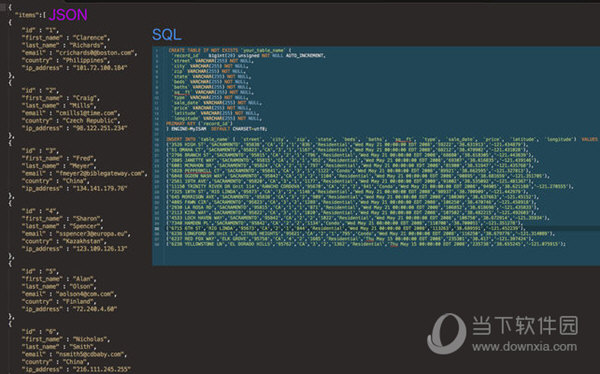Click the first_name "Sharon" line
This screenshot has height=374, width=600.
[62, 219]
